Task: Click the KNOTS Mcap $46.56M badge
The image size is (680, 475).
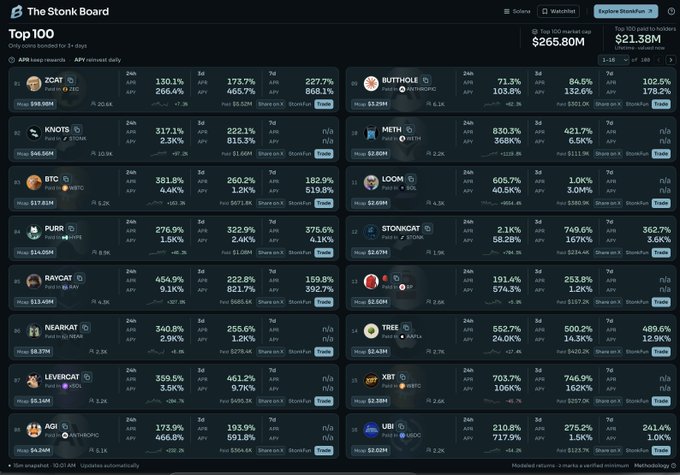Action: [36, 154]
